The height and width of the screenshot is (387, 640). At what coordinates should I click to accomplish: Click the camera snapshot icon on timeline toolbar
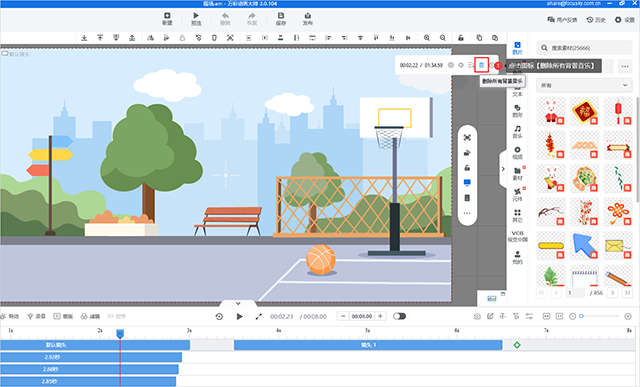477,316
